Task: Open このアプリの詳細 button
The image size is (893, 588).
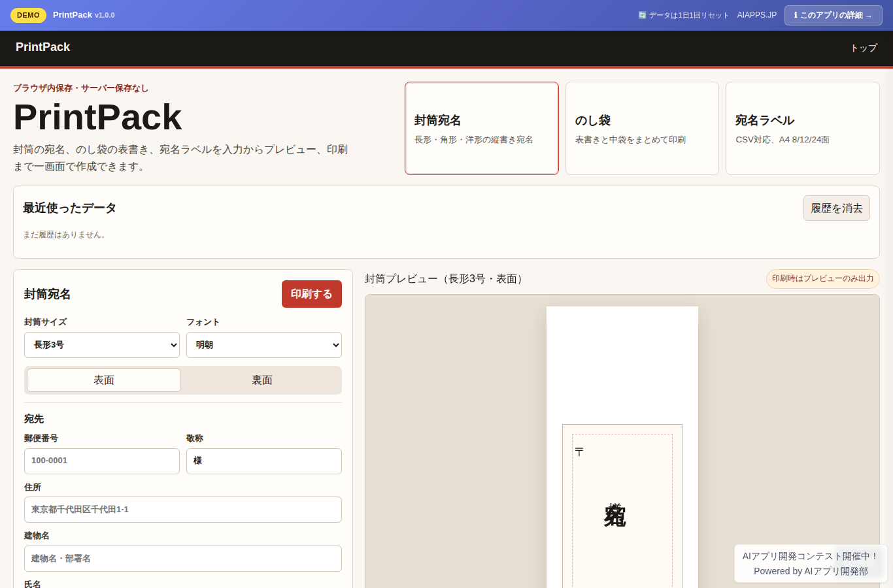Action: pyautogui.click(x=833, y=15)
